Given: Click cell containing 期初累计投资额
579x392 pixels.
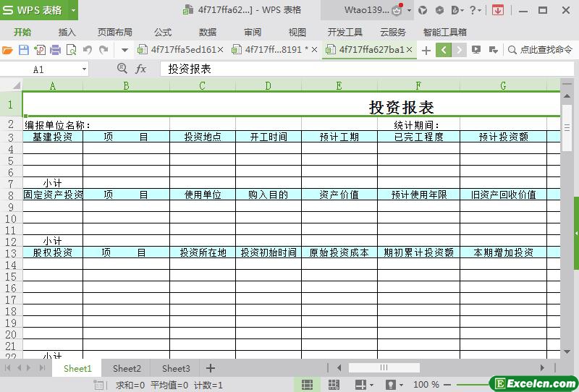Looking at the screenshot, I should [419, 253].
